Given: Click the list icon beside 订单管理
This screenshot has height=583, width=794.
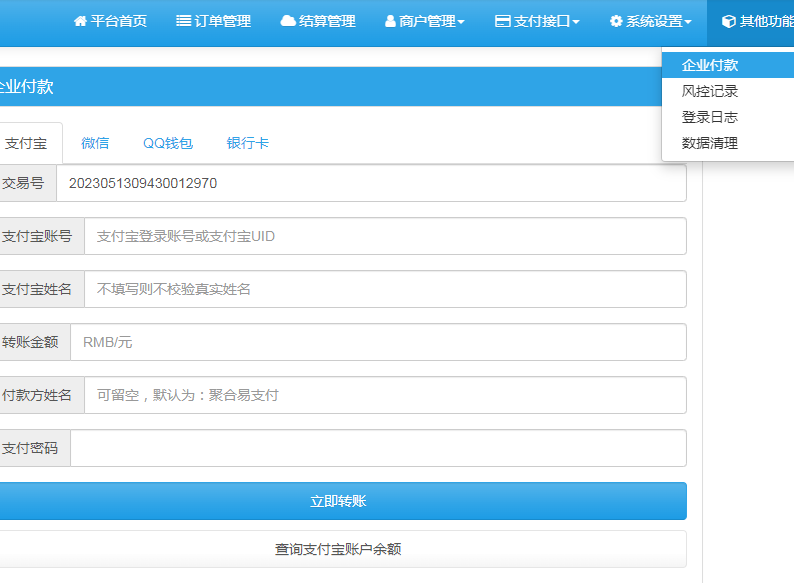Looking at the screenshot, I should coord(183,21).
